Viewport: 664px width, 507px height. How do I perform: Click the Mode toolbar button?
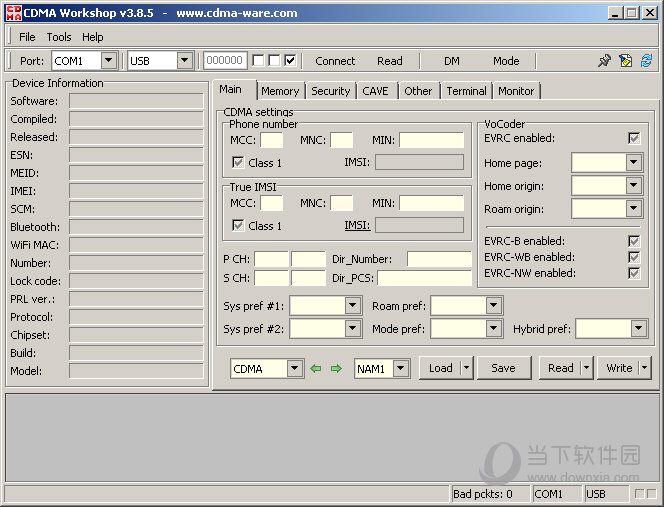tap(506, 61)
